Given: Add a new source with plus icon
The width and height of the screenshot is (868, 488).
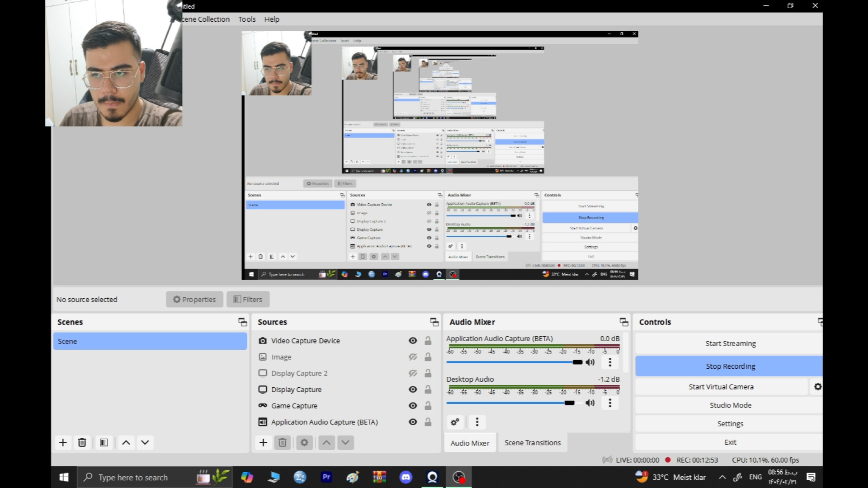Looking at the screenshot, I should point(263,442).
